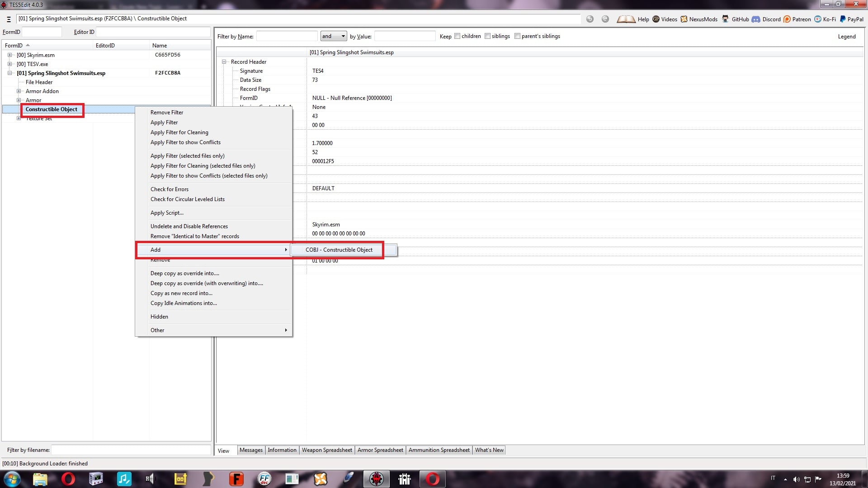Collapse the Record Header section

tap(224, 61)
